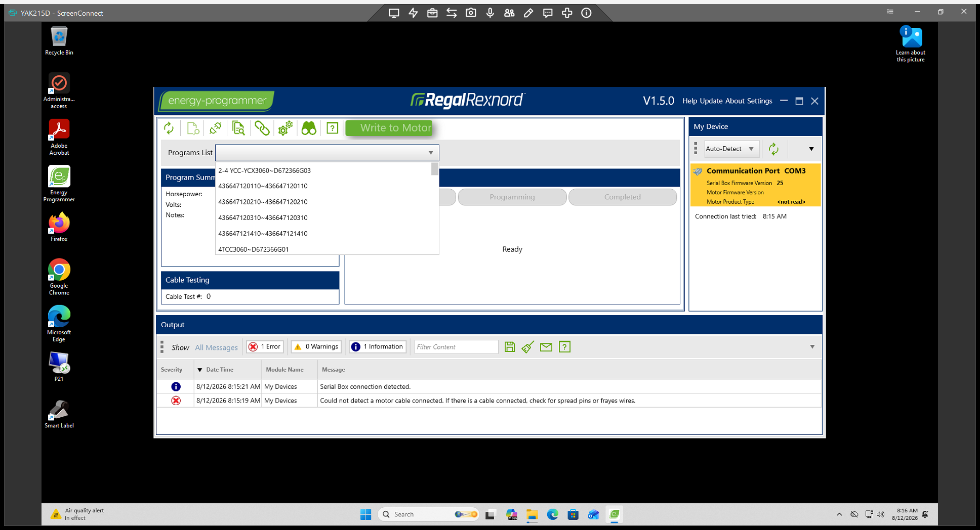Toggle the 1 Error filter
Screen dimensions: 980x530
(265, 347)
